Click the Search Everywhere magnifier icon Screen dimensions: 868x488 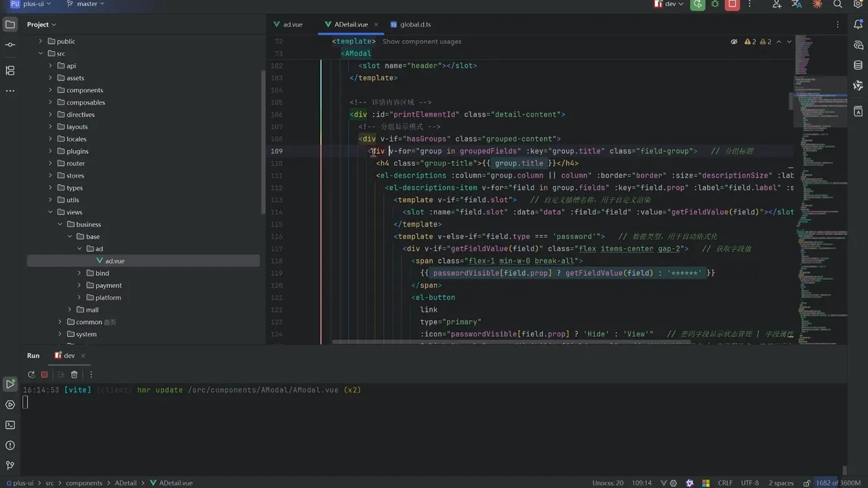tap(837, 4)
